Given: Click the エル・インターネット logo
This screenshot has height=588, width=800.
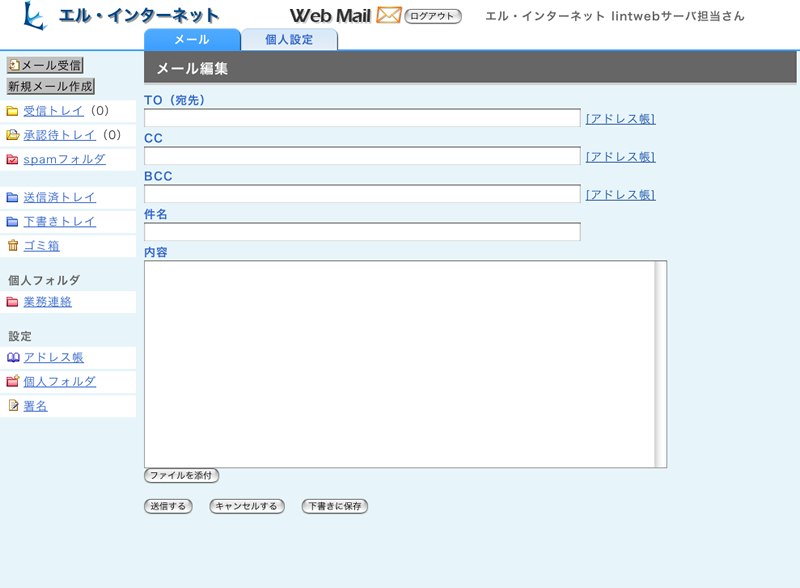Looking at the screenshot, I should (x=120, y=16).
